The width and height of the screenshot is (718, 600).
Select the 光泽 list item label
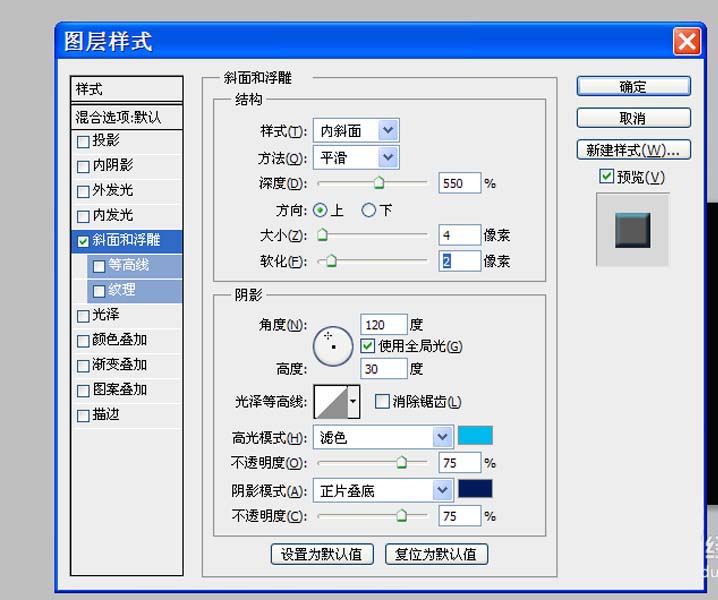pyautogui.click(x=106, y=314)
